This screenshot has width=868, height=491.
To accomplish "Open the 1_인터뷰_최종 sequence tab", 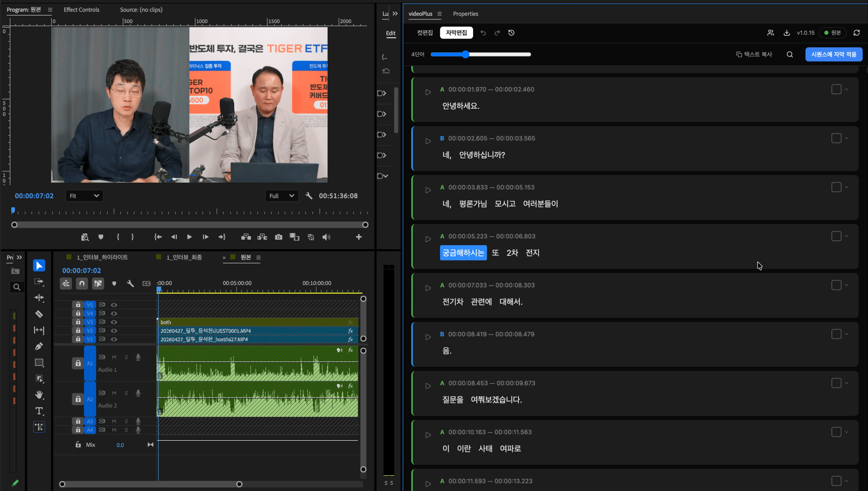I will click(184, 257).
